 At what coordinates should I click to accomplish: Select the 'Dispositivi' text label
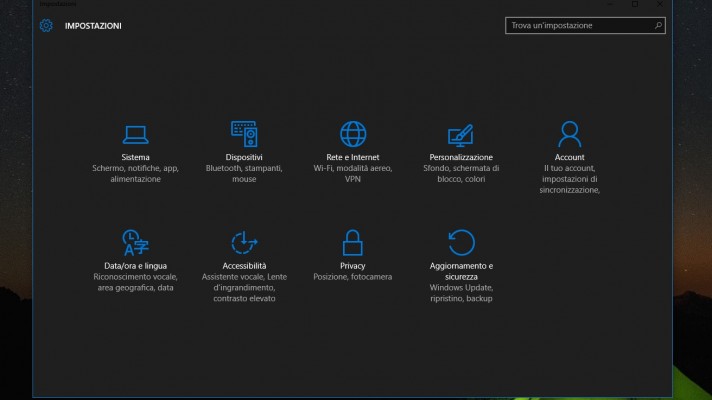[244, 158]
